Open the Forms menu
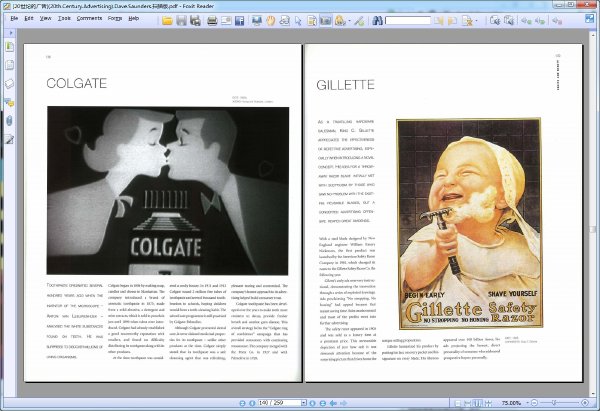 [x=115, y=18]
